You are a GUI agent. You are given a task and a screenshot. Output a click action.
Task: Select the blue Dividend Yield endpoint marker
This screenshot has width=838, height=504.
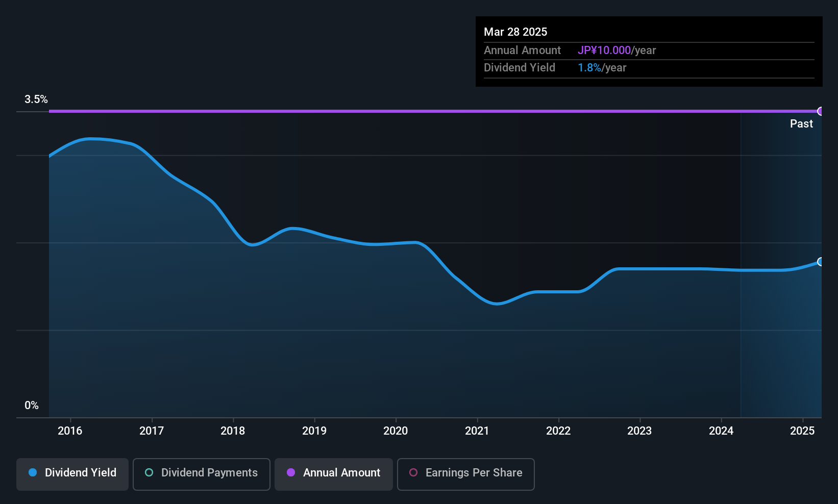point(821,262)
